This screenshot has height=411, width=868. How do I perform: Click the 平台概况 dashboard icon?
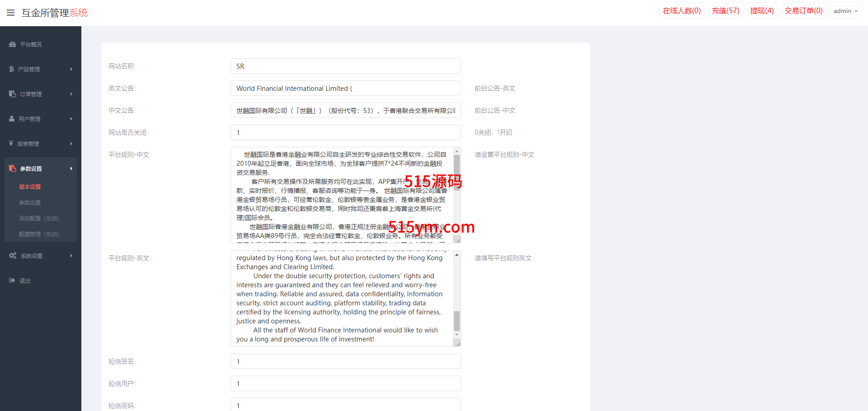13,44
